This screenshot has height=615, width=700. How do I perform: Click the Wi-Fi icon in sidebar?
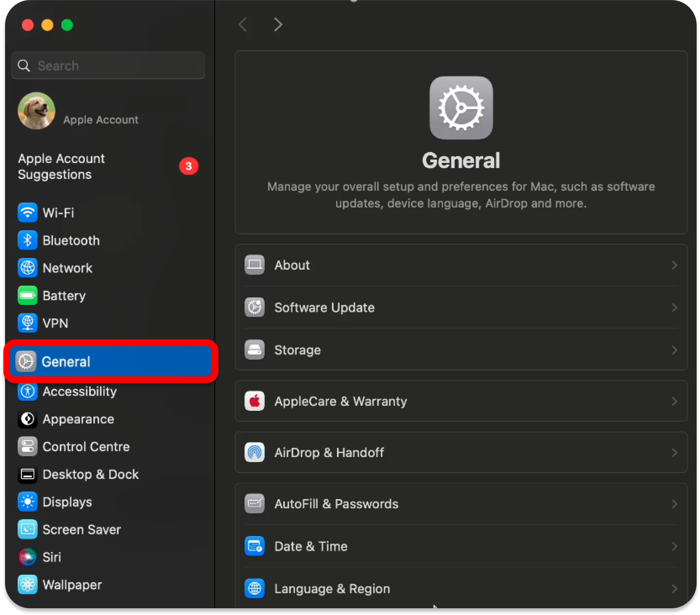27,213
